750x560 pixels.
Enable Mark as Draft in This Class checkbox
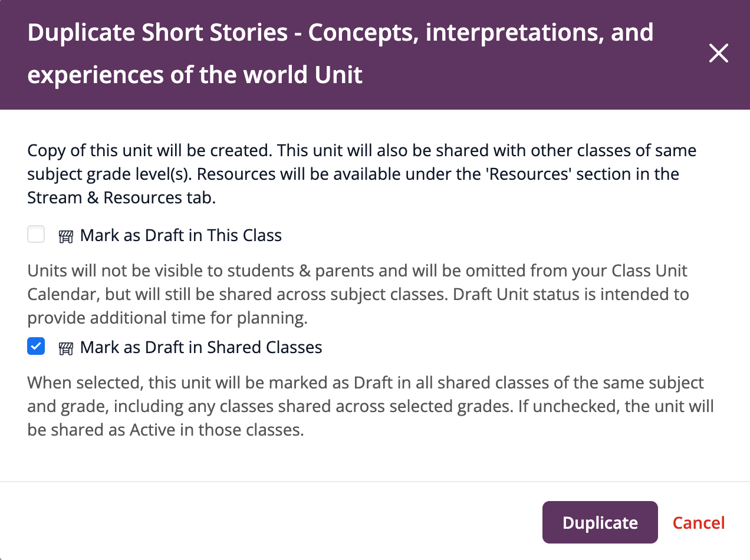(36, 235)
